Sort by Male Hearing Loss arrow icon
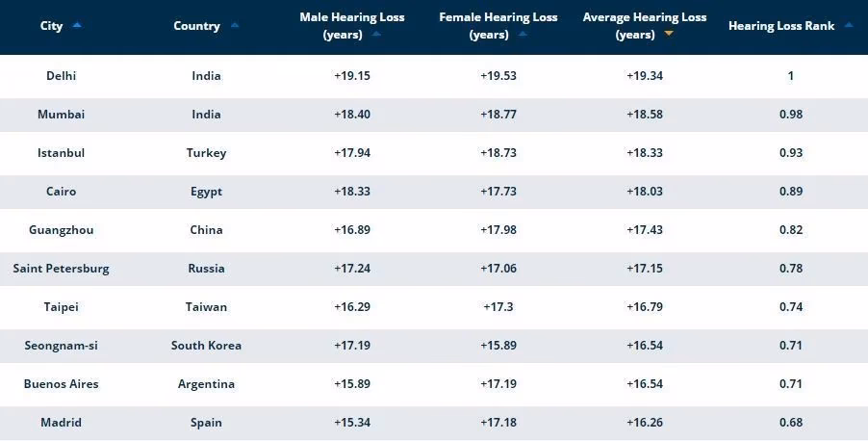This screenshot has width=868, height=441. click(376, 34)
